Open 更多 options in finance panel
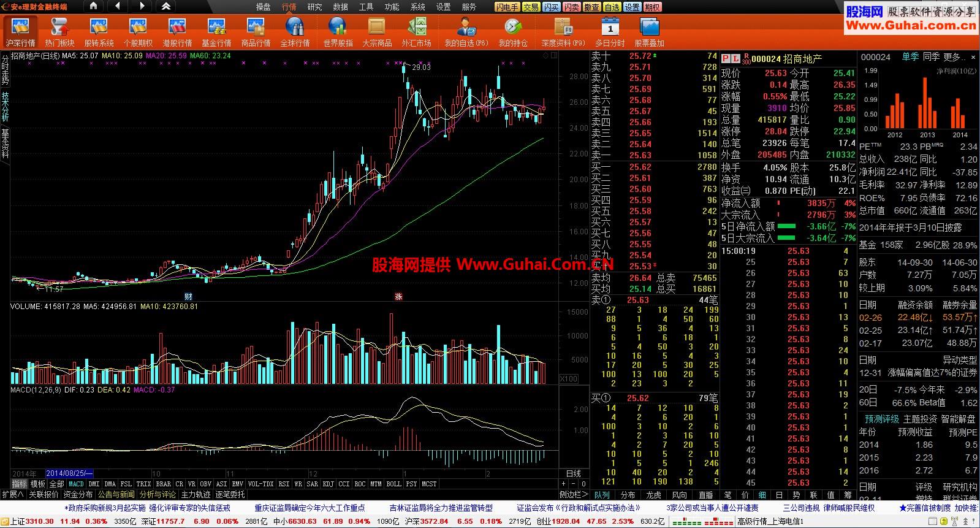This screenshot has width=980, height=528. click(955, 57)
